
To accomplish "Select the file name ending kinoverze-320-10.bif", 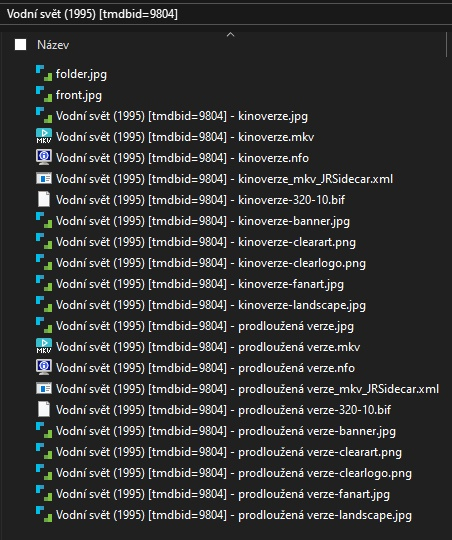I will click(201, 200).
